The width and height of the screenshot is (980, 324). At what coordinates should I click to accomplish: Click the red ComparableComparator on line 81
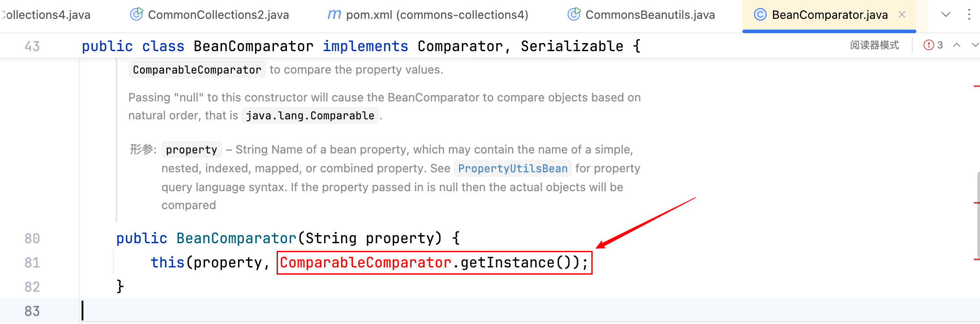(365, 263)
